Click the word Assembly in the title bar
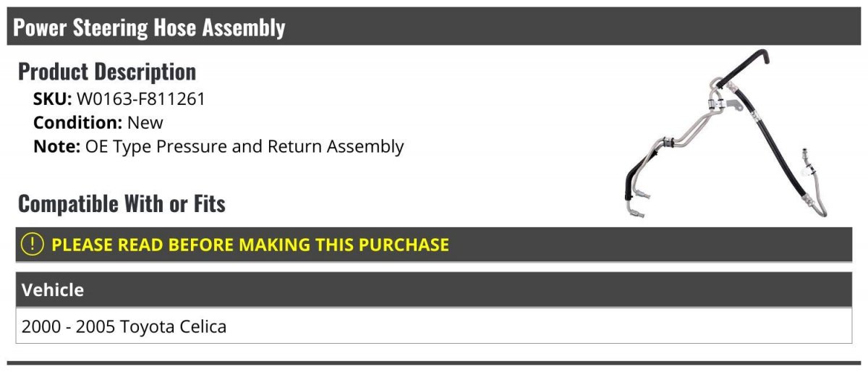The height and width of the screenshot is (372, 868). [244, 28]
